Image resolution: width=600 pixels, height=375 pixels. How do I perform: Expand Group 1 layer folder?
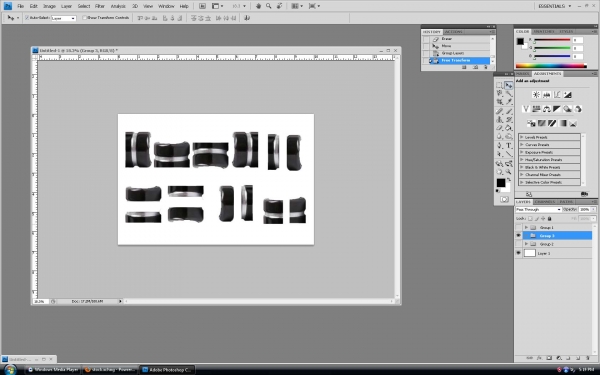(526, 227)
